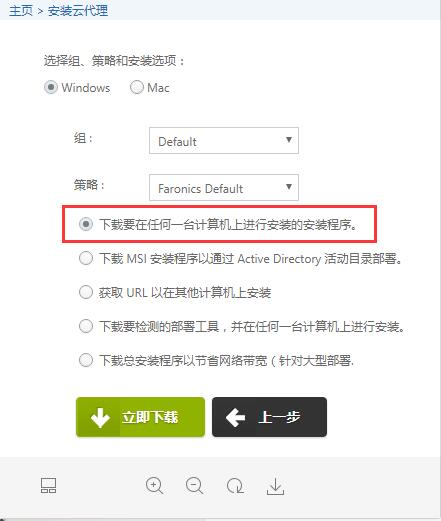Click the download arrow icon in bottom toolbar
The image size is (441, 521).
click(x=275, y=486)
